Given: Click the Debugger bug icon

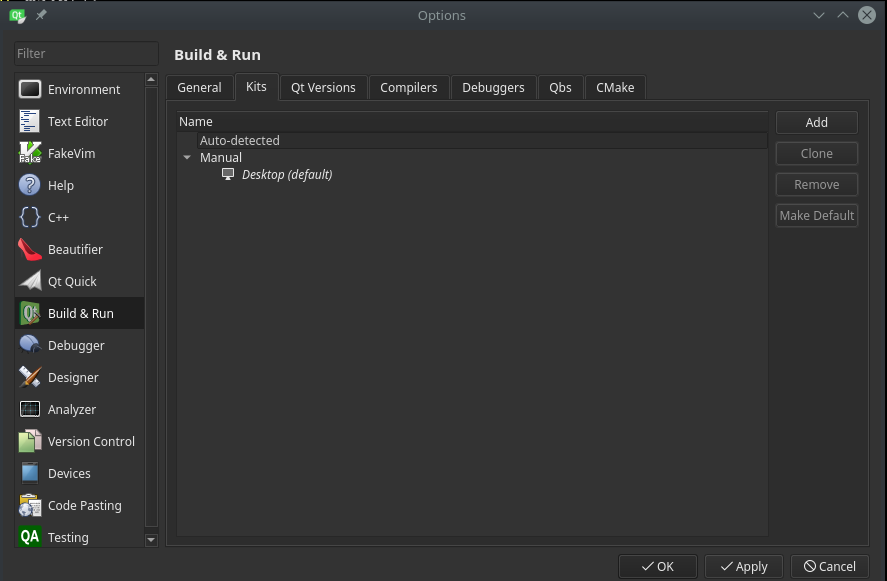Looking at the screenshot, I should (x=30, y=345).
